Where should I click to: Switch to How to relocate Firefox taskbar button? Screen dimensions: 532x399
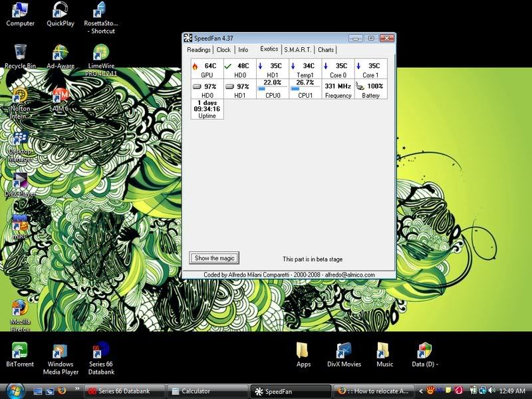[374, 391]
